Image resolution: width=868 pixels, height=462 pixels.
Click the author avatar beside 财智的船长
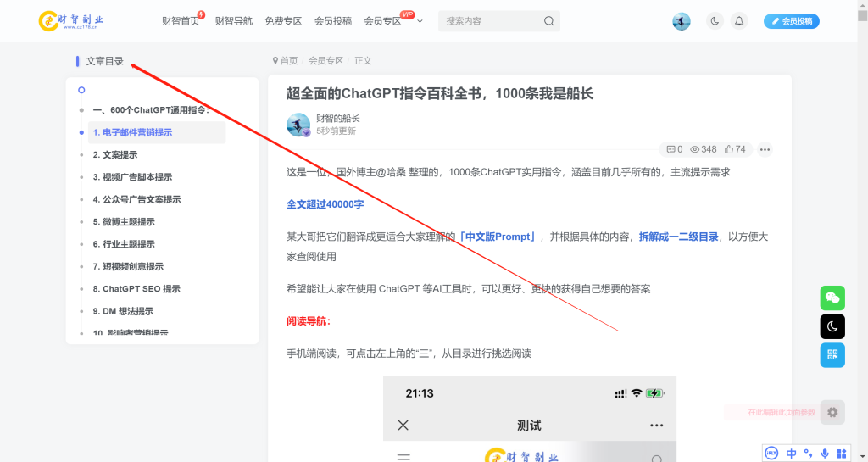298,125
